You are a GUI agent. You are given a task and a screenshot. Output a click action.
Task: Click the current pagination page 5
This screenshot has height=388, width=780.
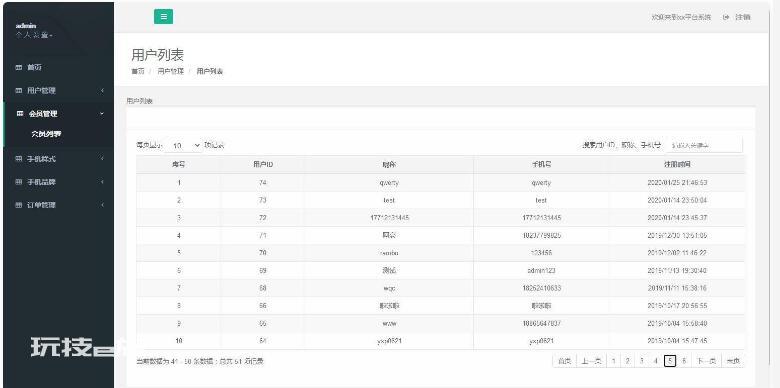[670, 361]
